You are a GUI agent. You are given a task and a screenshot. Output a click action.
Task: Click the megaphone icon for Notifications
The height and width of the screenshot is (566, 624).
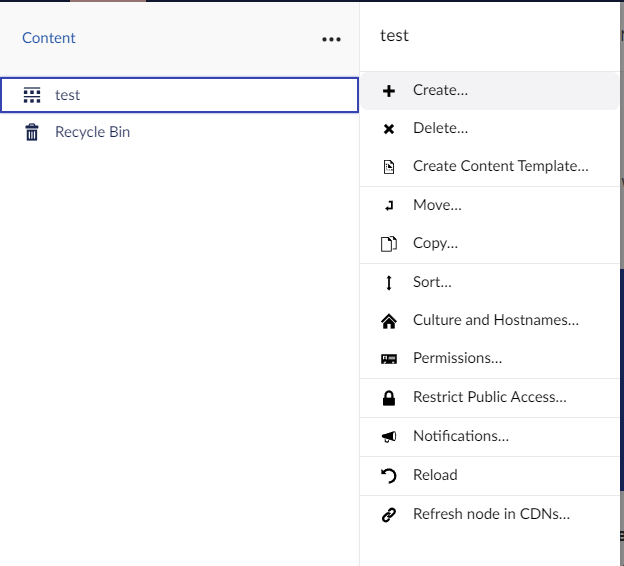(x=389, y=437)
